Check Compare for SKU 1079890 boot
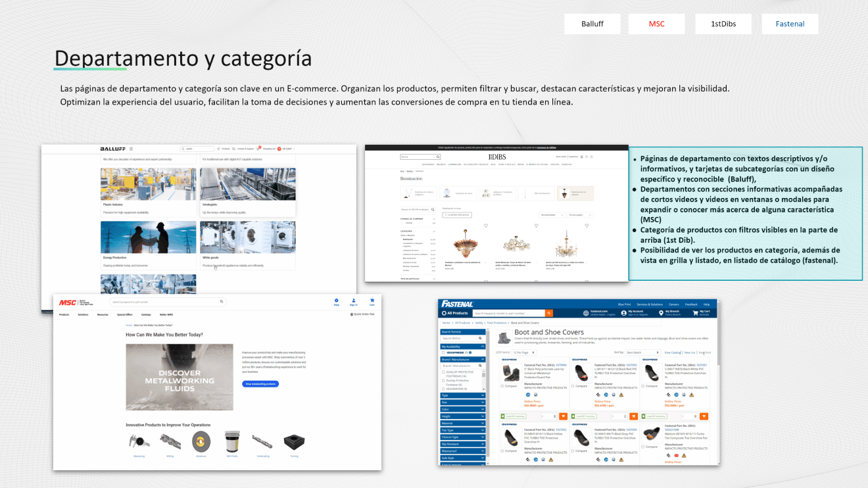Image resolution: width=868 pixels, height=488 pixels. tap(502, 386)
